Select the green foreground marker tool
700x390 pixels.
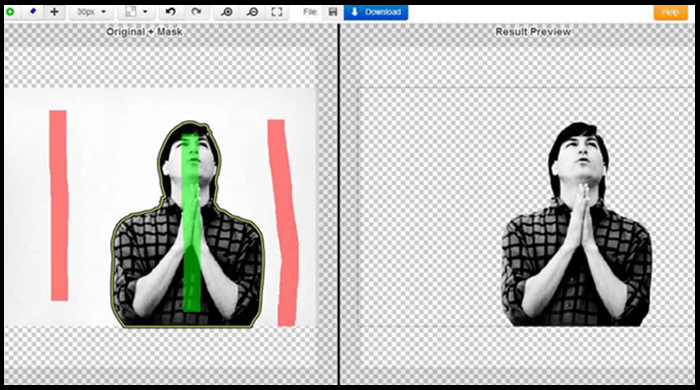(10, 12)
